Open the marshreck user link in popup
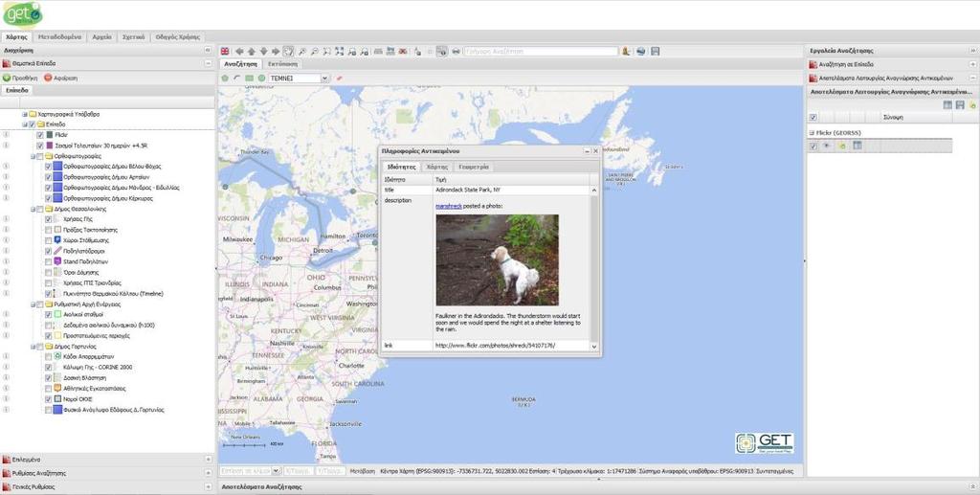980x495 pixels. click(449, 206)
